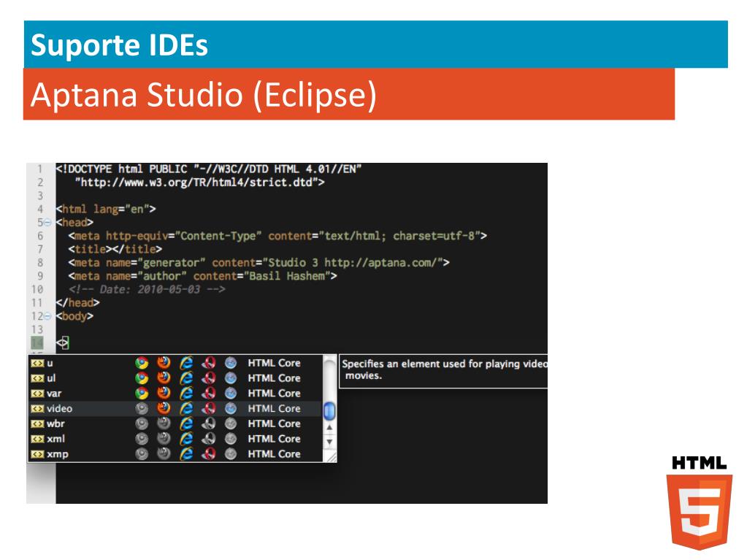Click the Content-Type meta tag on line 6
Viewport: 747px width, 560px height.
(277, 236)
